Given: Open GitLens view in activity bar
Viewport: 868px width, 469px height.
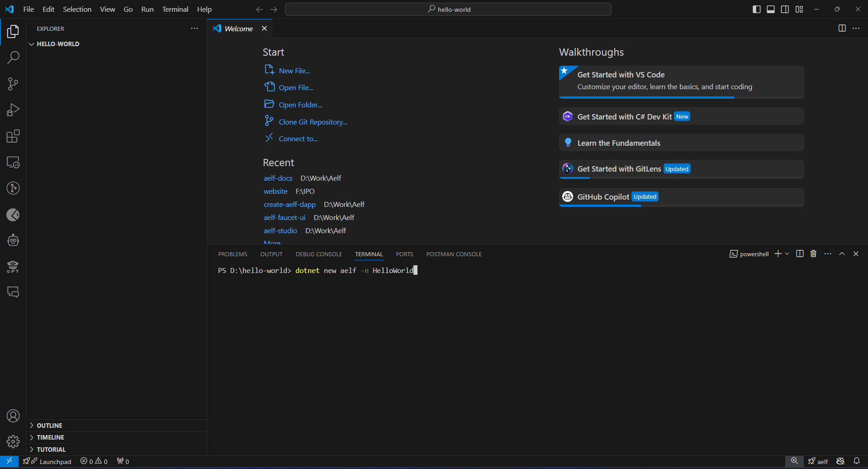Looking at the screenshot, I should [x=13, y=188].
